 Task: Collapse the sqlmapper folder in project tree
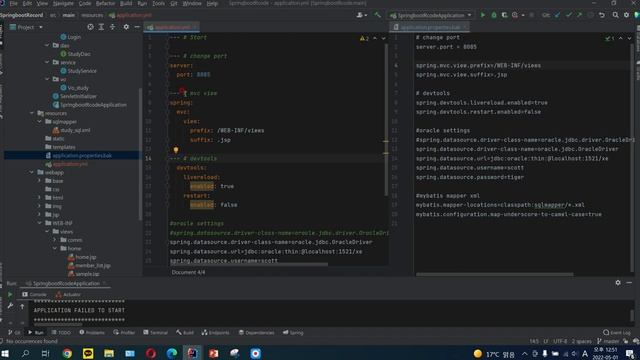point(40,122)
